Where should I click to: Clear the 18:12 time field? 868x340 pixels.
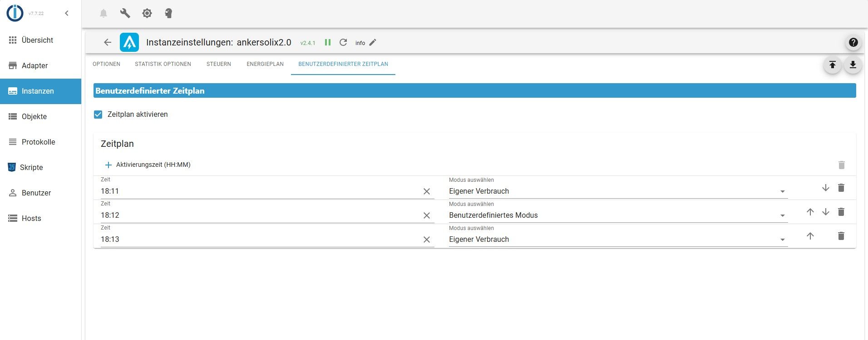coord(427,216)
